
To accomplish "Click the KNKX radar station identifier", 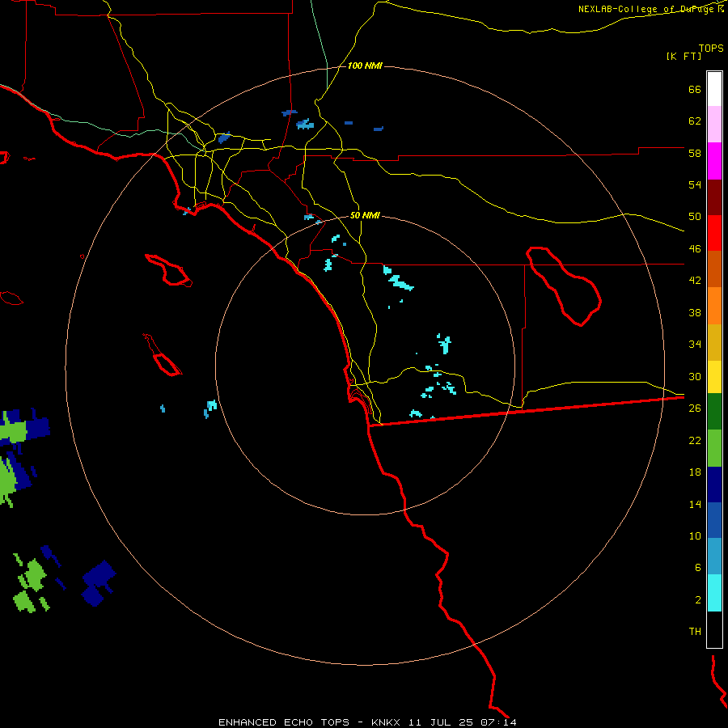I will pyautogui.click(x=385, y=722).
